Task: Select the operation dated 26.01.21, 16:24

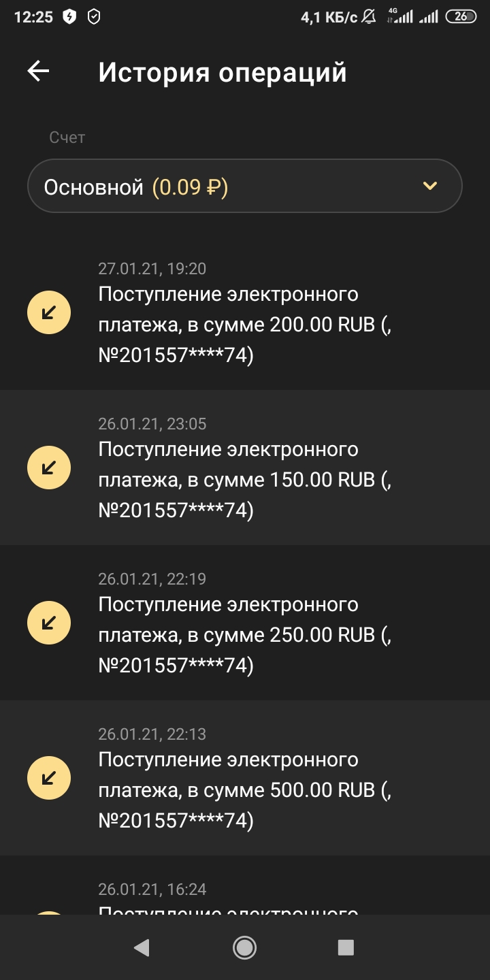Action: tap(152, 889)
